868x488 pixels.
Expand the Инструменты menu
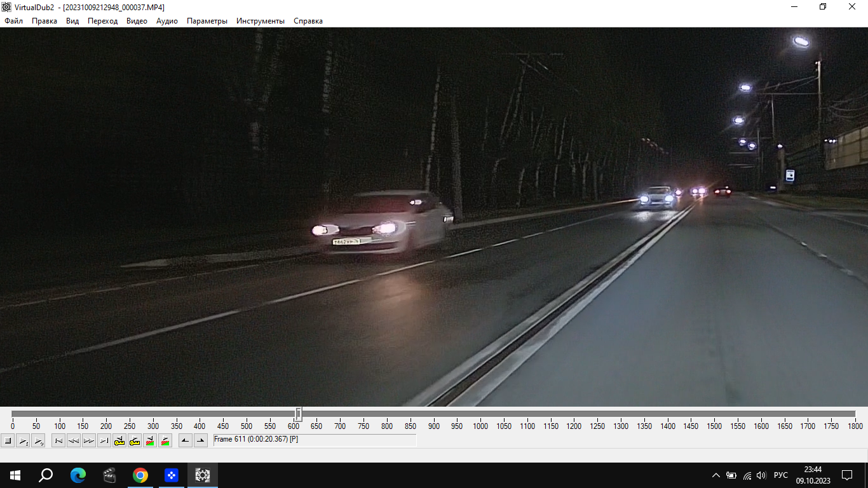point(260,21)
